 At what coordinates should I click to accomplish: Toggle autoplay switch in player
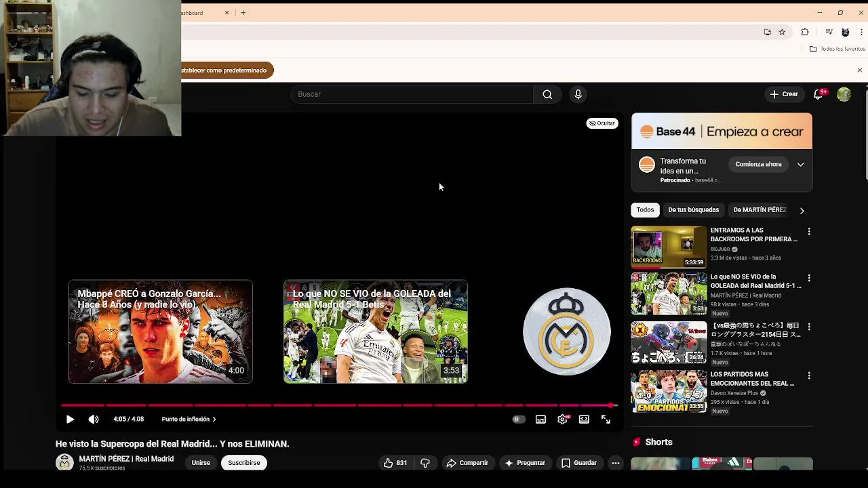(x=518, y=420)
